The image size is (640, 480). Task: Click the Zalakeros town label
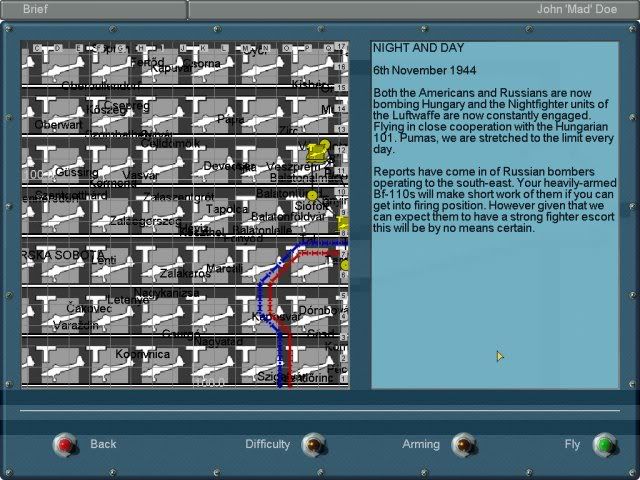click(x=185, y=273)
